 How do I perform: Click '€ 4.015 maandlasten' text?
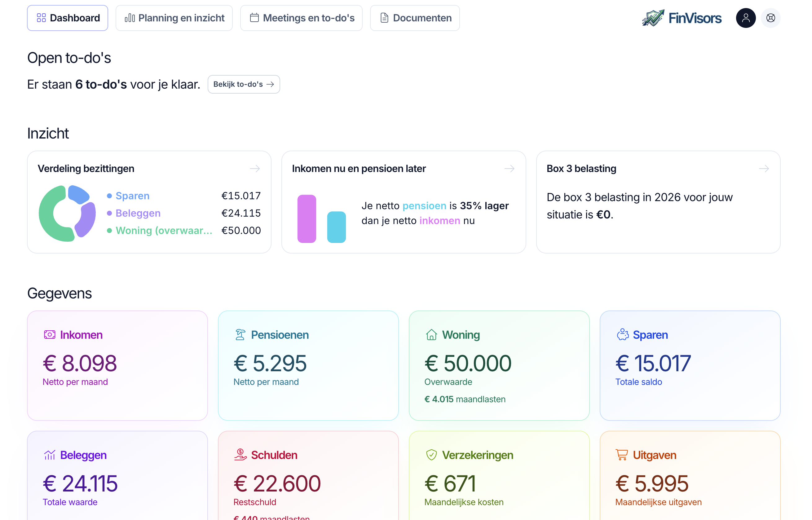pos(465,399)
